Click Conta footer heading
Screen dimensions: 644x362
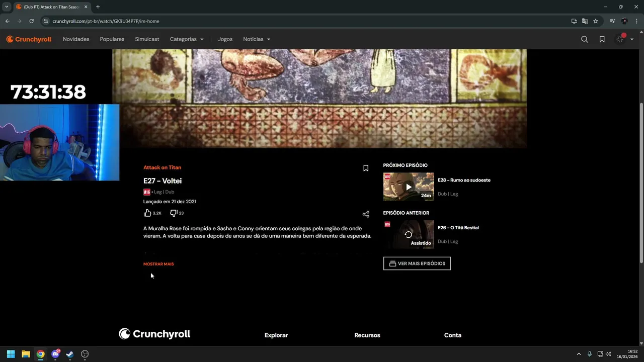coord(453,335)
